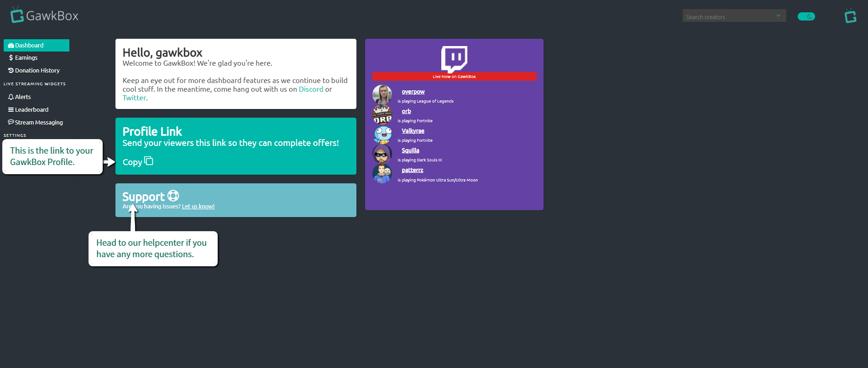Open the profile avatar icon at top right
868x368 pixels.
click(850, 16)
